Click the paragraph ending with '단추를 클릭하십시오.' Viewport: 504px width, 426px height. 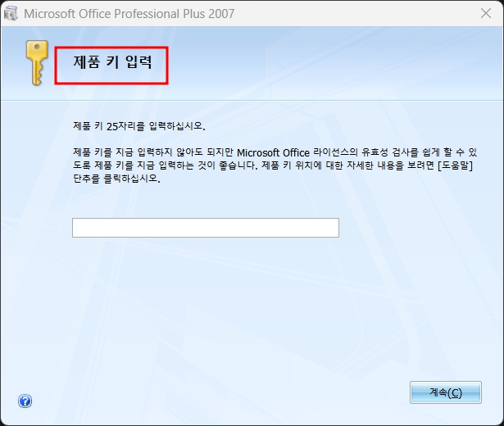click(x=275, y=165)
